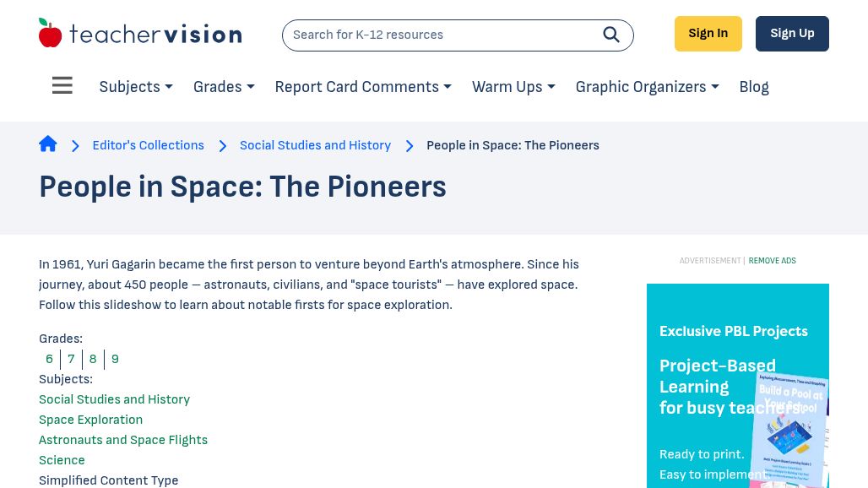Open the Blog menu item

point(754,87)
